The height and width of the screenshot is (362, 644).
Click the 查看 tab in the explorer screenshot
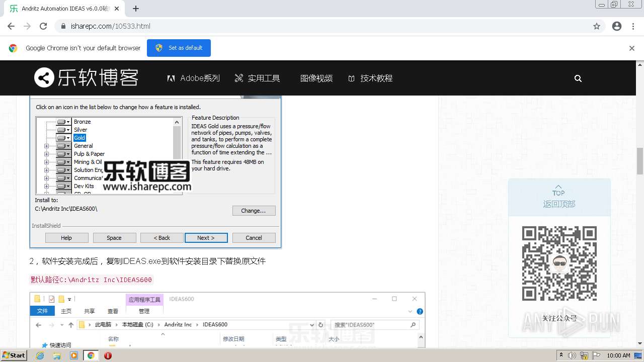113,311
